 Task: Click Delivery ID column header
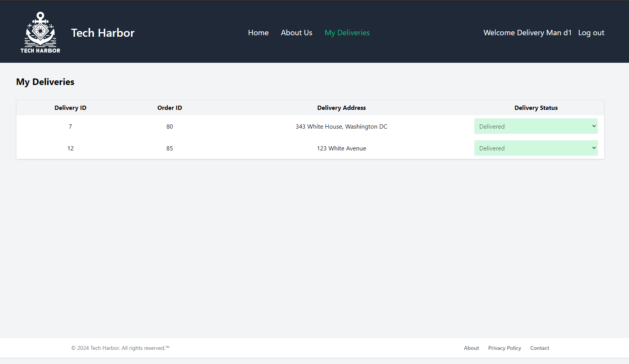(70, 108)
